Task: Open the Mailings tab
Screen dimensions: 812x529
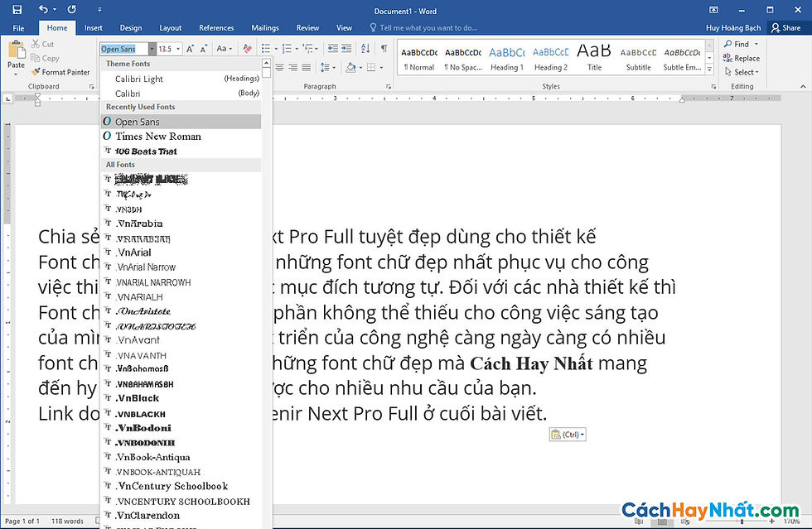Action: (264, 28)
